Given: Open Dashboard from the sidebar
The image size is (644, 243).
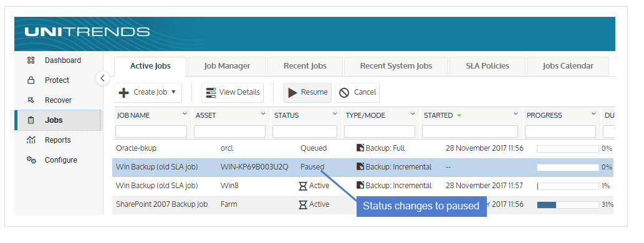Looking at the screenshot, I should click(x=62, y=60).
